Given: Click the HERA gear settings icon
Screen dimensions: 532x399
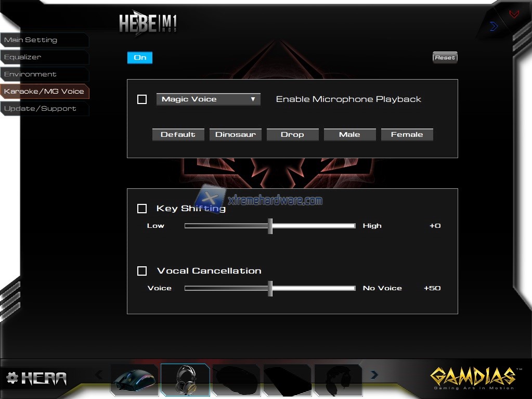Looking at the screenshot, I should pyautogui.click(x=12, y=378).
